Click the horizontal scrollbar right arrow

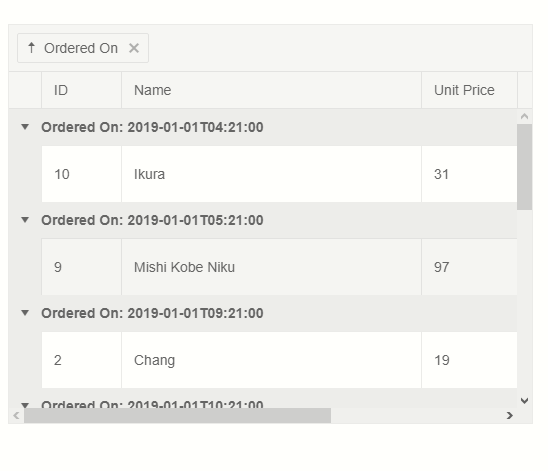510,415
